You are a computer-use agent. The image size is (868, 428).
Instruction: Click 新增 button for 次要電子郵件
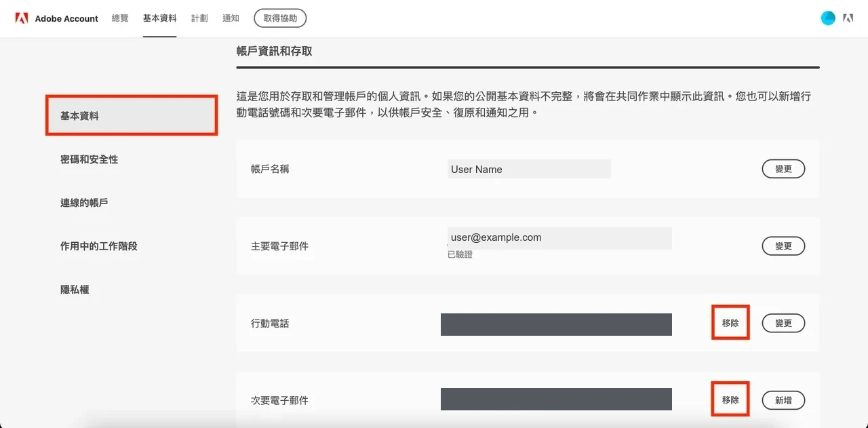click(783, 400)
